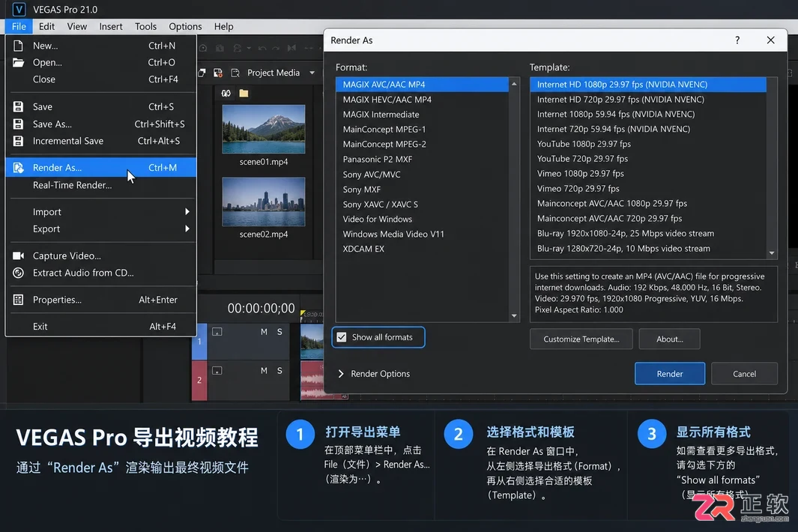
Task: Disable the Show all formats checkbox
Action: 342,337
